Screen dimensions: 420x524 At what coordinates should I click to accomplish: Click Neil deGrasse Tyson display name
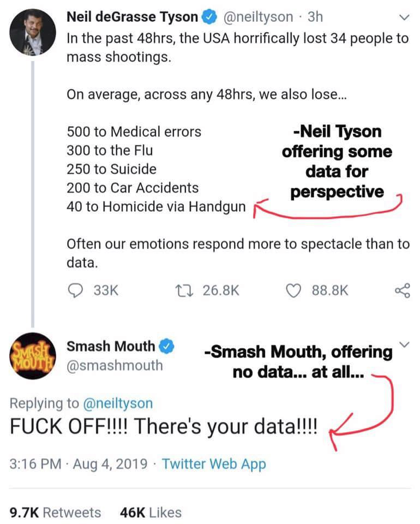point(132,17)
